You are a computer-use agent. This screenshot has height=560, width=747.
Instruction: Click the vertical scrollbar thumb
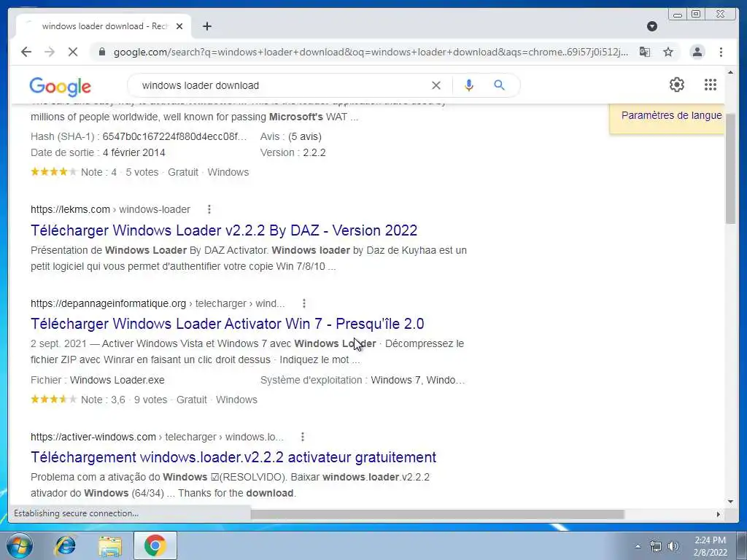click(x=731, y=168)
